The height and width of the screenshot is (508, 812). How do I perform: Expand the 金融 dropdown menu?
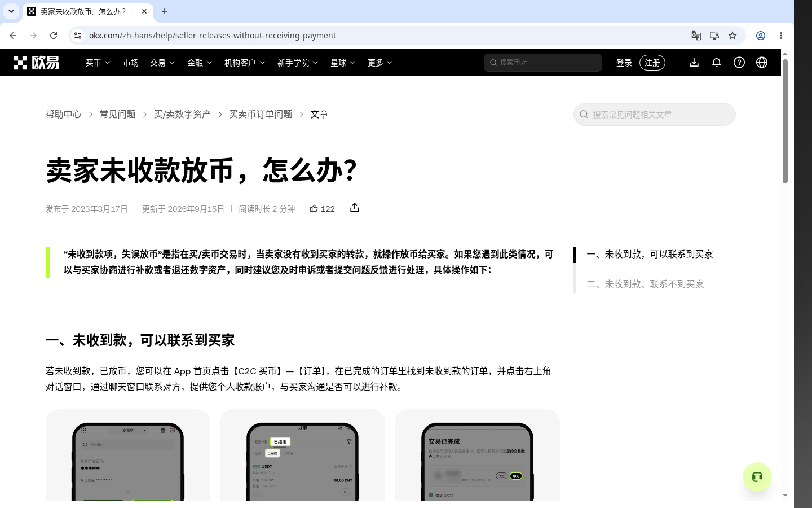[x=200, y=63]
